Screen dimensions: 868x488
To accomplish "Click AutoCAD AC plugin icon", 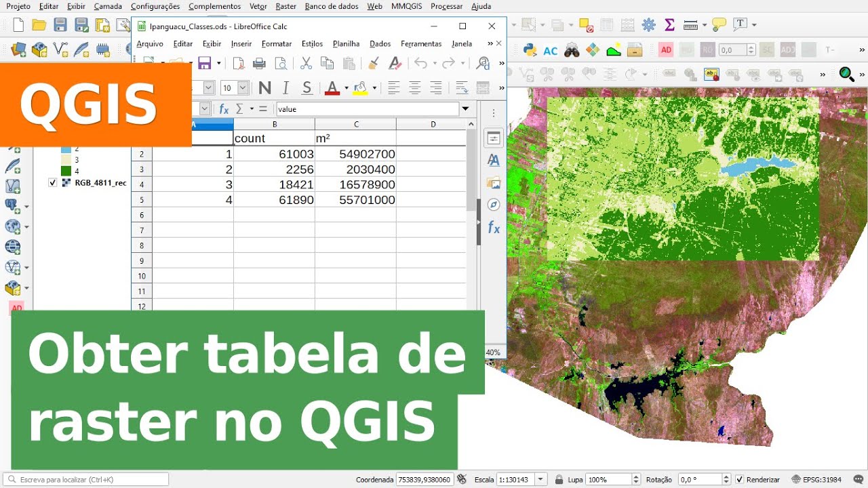I will pos(551,50).
